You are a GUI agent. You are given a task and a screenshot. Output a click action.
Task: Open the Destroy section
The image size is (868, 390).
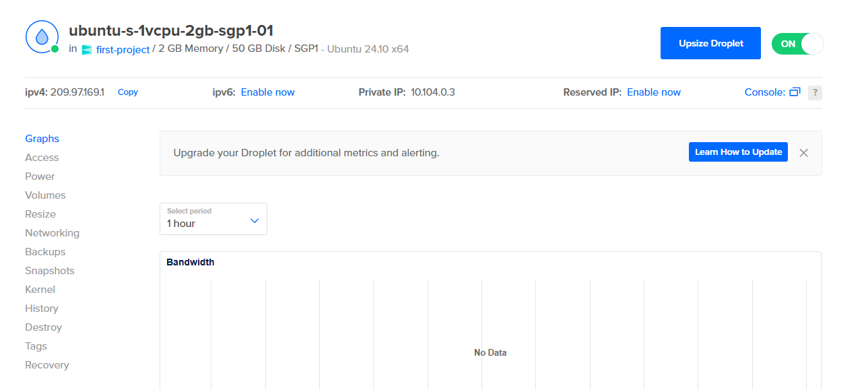[43, 327]
